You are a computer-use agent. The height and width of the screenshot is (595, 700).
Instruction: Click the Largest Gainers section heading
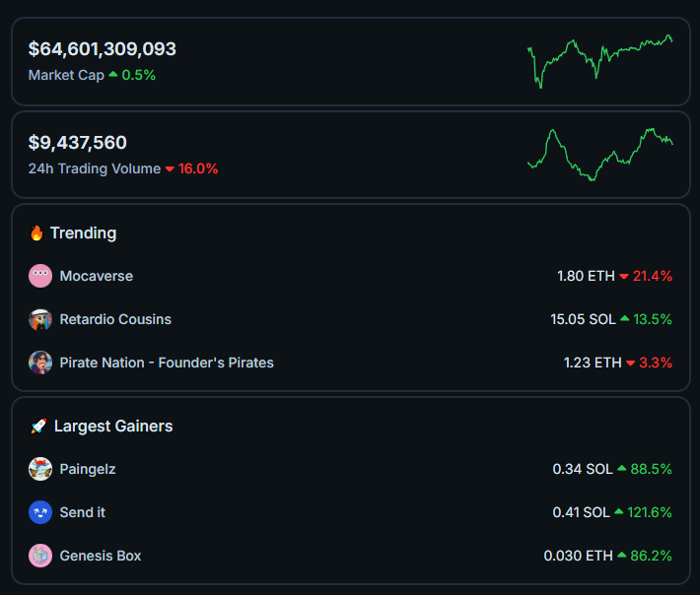pyautogui.click(x=113, y=427)
